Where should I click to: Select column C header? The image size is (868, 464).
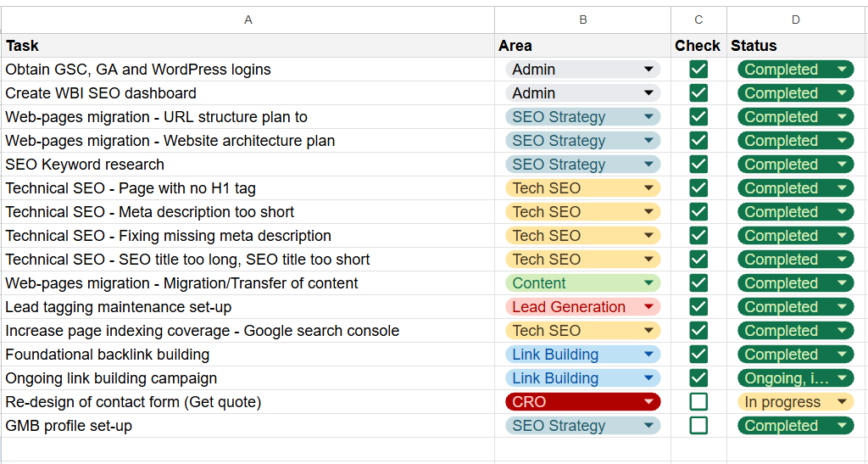tap(698, 20)
